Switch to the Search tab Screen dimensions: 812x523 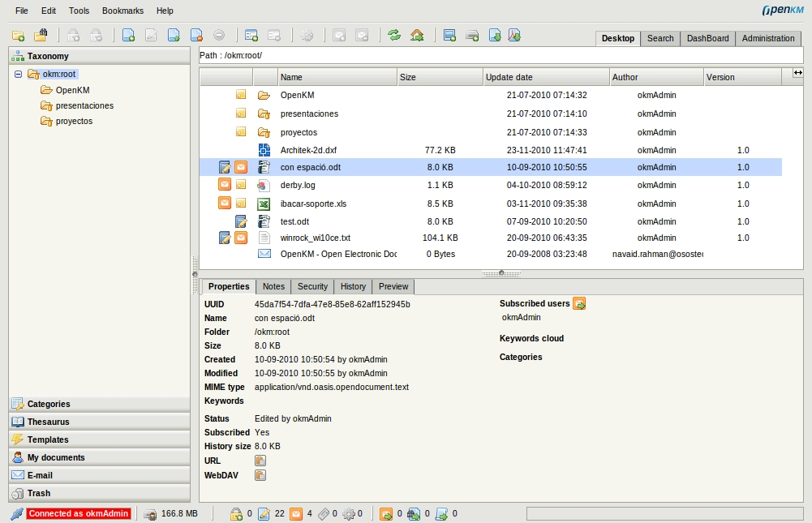[660, 38]
